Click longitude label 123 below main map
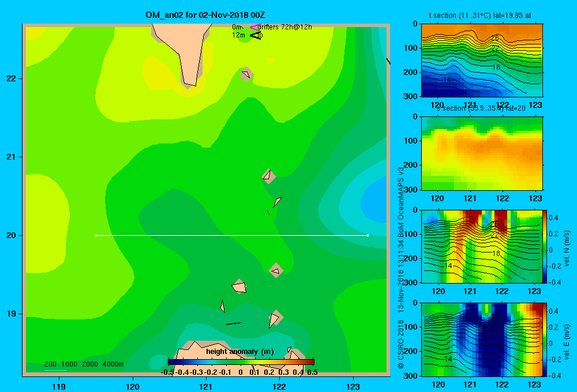Screen dimensions: 577x392 tap(353, 386)
